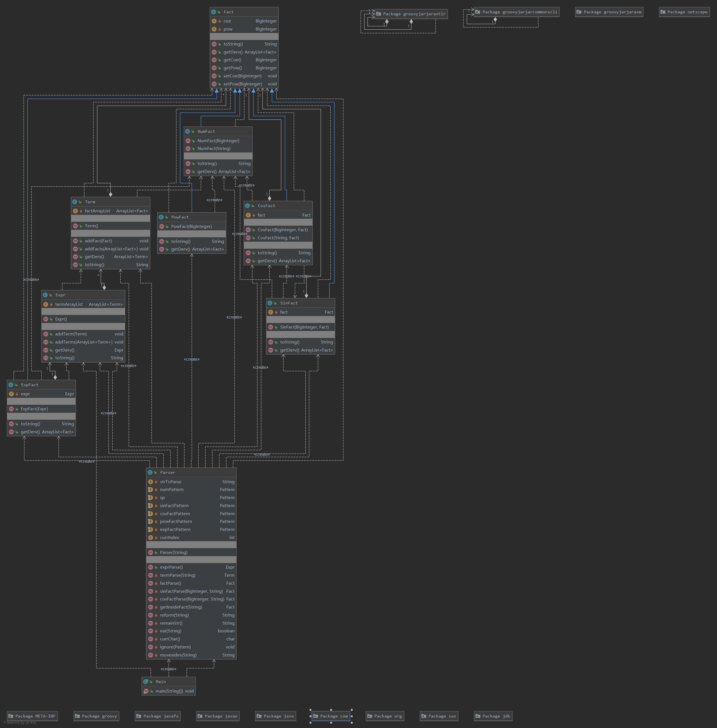Click field icon beside coe in Fact
This screenshot has height=728, width=717.
tap(214, 21)
